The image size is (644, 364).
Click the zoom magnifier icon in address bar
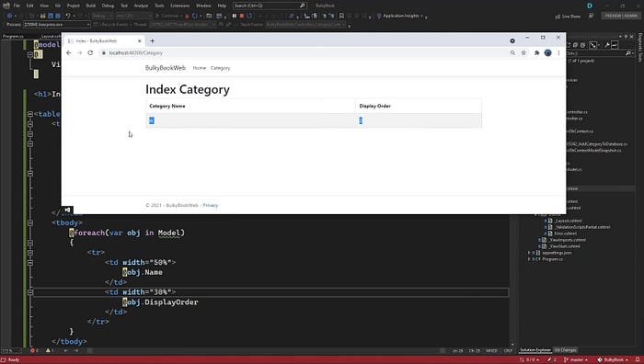pyautogui.click(x=512, y=53)
